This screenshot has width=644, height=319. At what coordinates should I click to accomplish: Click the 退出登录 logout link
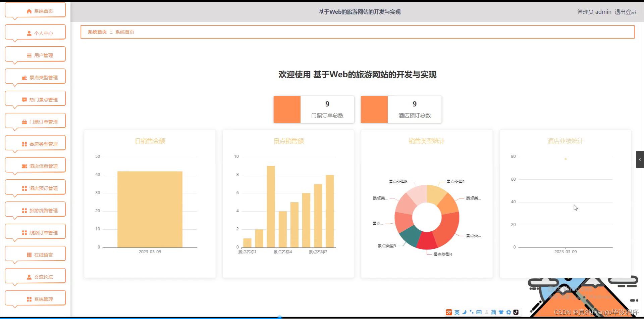[x=625, y=12]
